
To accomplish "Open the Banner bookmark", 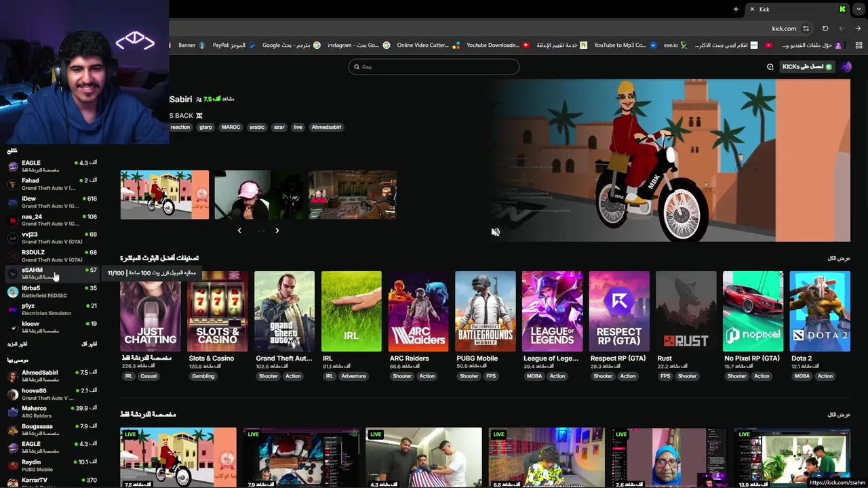I will click(192, 45).
